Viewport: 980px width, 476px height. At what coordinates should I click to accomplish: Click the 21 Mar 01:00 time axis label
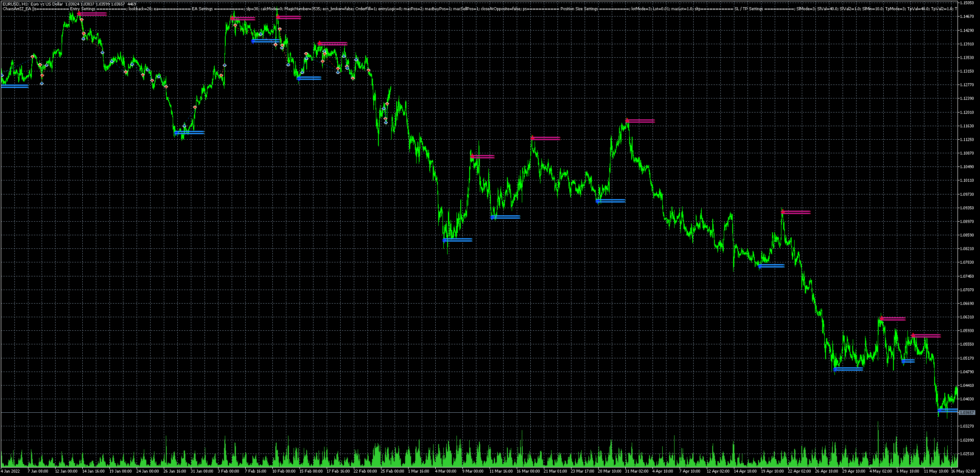555,471
